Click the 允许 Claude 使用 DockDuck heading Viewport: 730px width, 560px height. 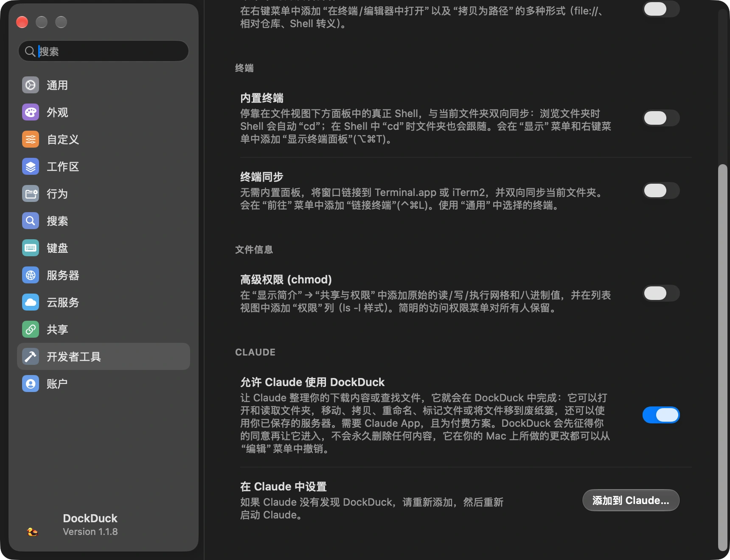[312, 382]
